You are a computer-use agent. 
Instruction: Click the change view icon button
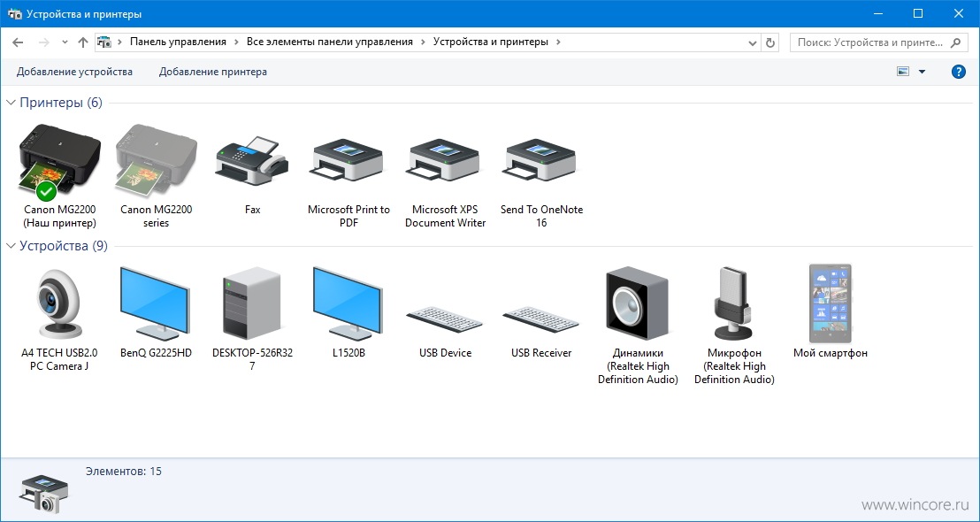pyautogui.click(x=902, y=72)
